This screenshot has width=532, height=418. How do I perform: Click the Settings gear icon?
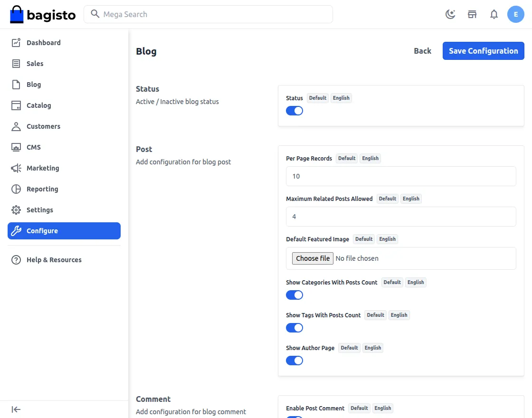click(x=16, y=210)
